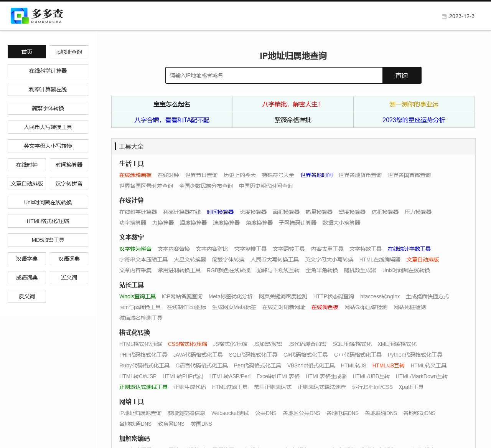Viewport: 491px width, 448px height.
Task: Open the 汉语字典 sidebar button
Action: coord(27,259)
